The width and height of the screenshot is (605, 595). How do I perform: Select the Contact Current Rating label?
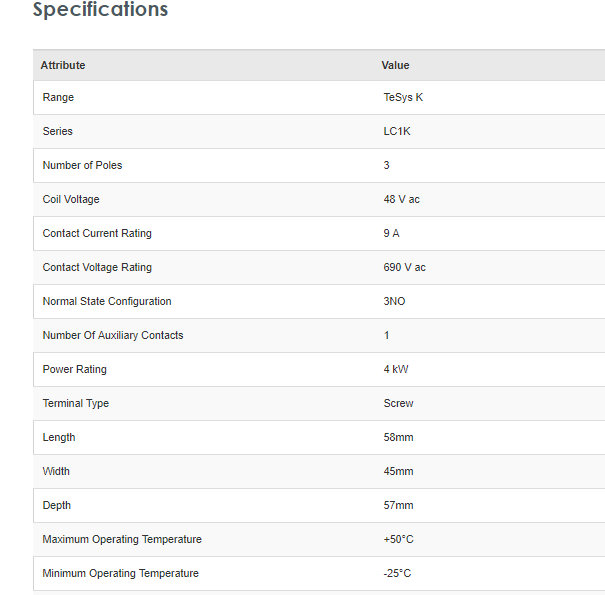click(97, 233)
